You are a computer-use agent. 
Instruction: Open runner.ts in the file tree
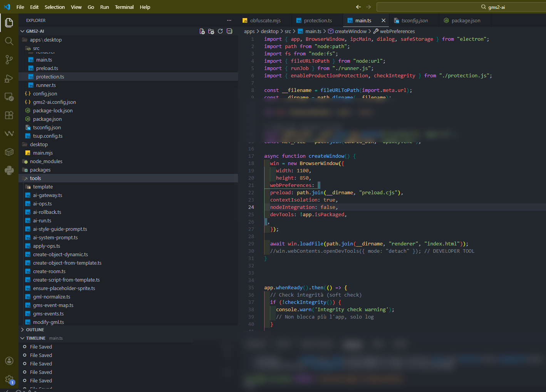[x=128, y=85]
